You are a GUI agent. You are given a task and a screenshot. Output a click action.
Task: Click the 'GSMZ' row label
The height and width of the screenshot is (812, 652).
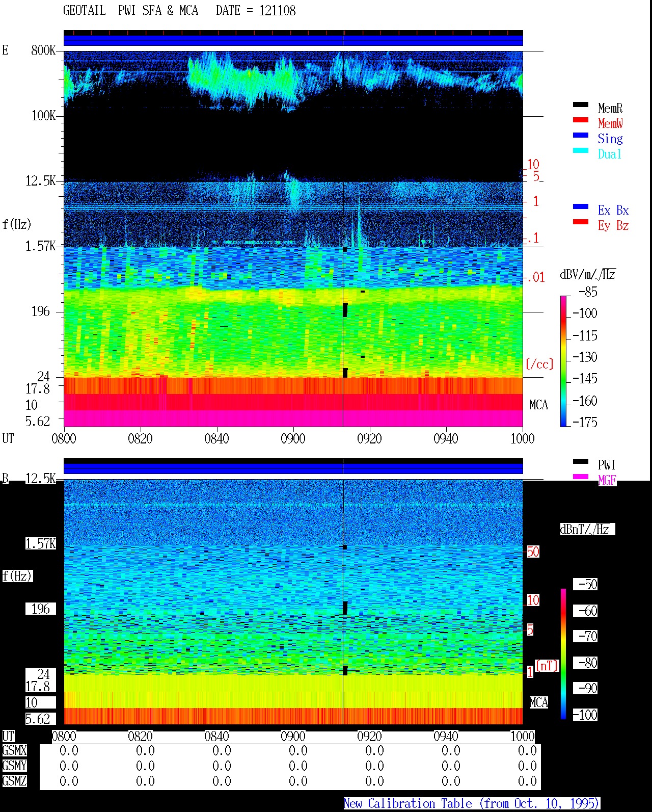15,781
